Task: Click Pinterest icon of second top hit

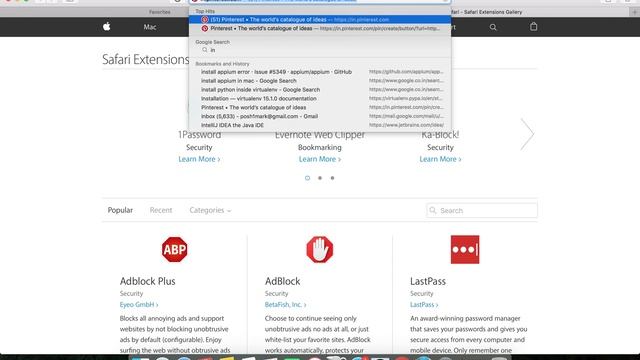Action: click(x=205, y=29)
